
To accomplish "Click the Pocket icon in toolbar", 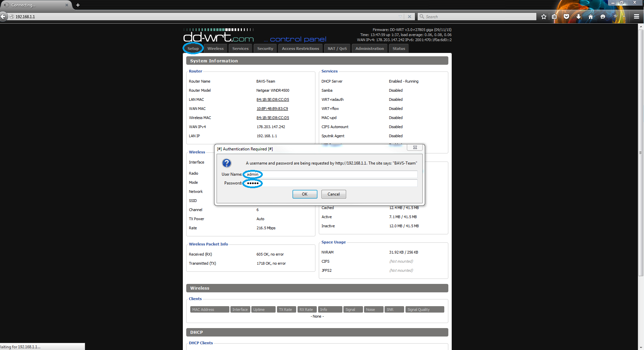I will [x=566, y=17].
